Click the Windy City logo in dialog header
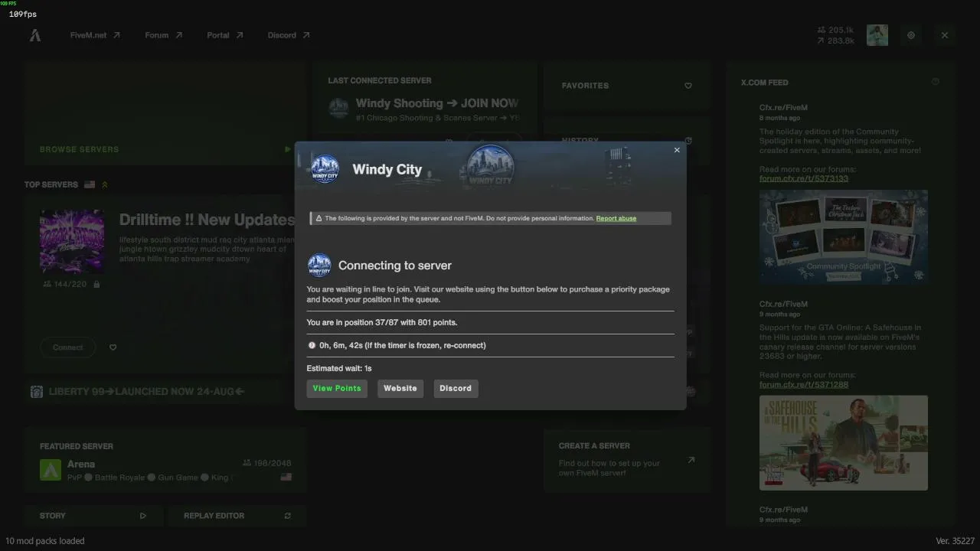Screen dimensions: 980x551 325,169
